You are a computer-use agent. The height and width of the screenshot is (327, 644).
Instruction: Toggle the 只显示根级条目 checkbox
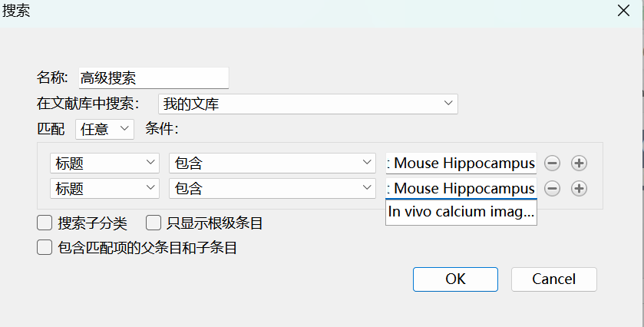pos(154,223)
